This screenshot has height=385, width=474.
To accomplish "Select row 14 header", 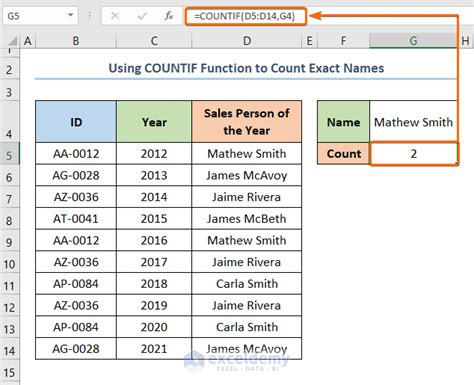I will point(9,349).
